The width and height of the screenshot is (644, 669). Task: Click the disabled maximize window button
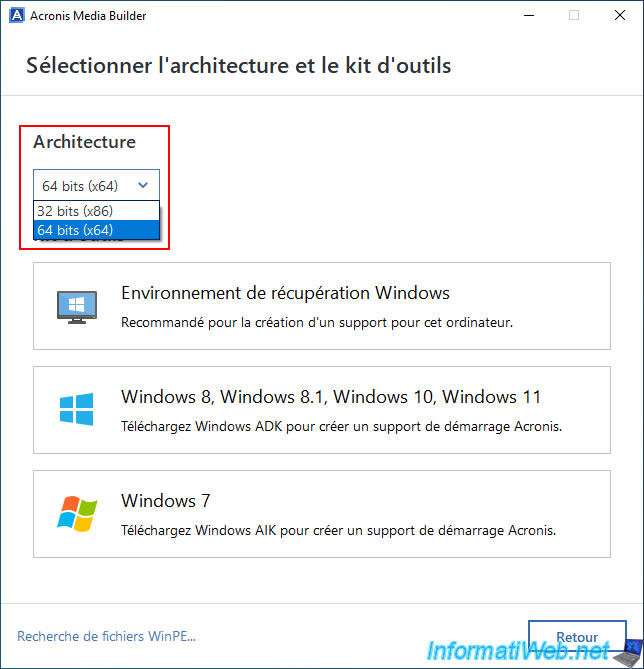574,15
